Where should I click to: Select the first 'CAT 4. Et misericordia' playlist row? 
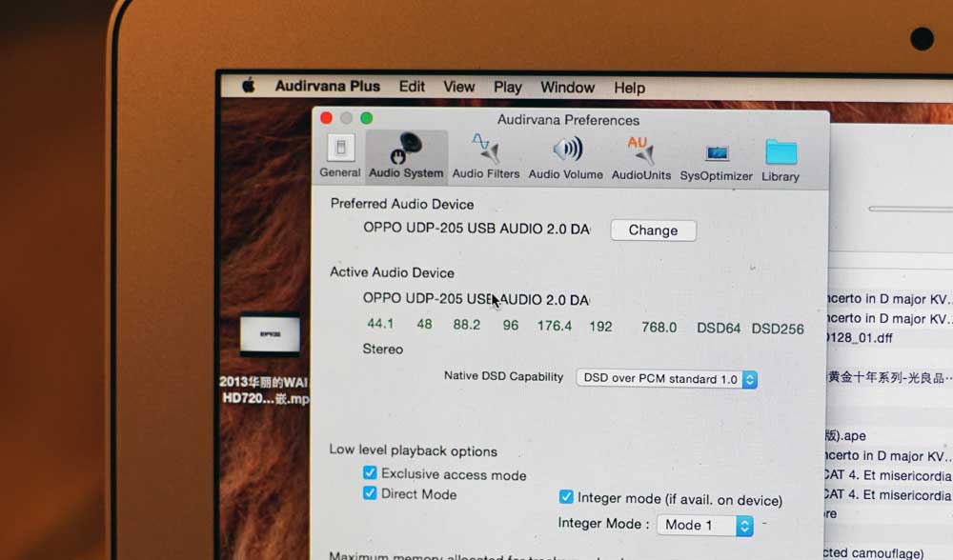pos(888,475)
